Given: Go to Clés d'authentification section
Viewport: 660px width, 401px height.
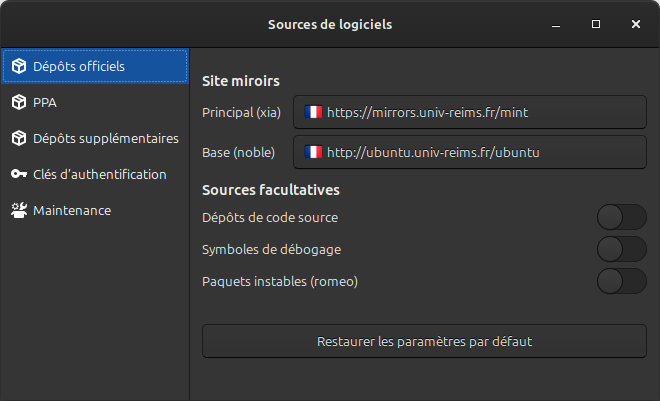Looking at the screenshot, I should coord(99,174).
